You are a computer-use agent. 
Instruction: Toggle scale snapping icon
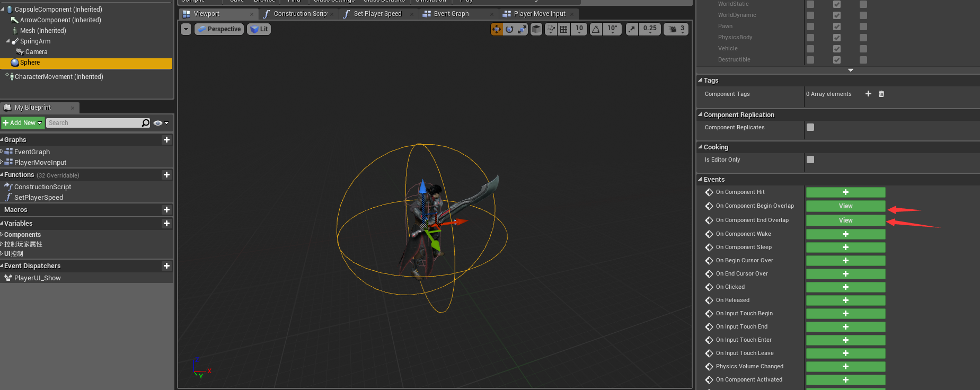pyautogui.click(x=632, y=29)
